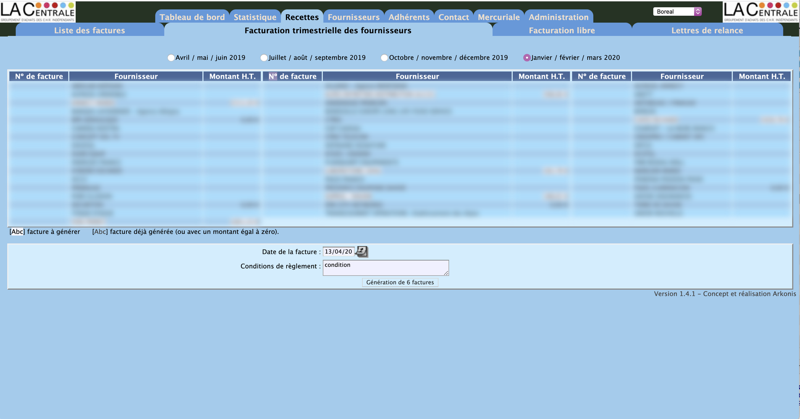Open the Boreal dropdown
The image size is (800, 419).
click(677, 12)
